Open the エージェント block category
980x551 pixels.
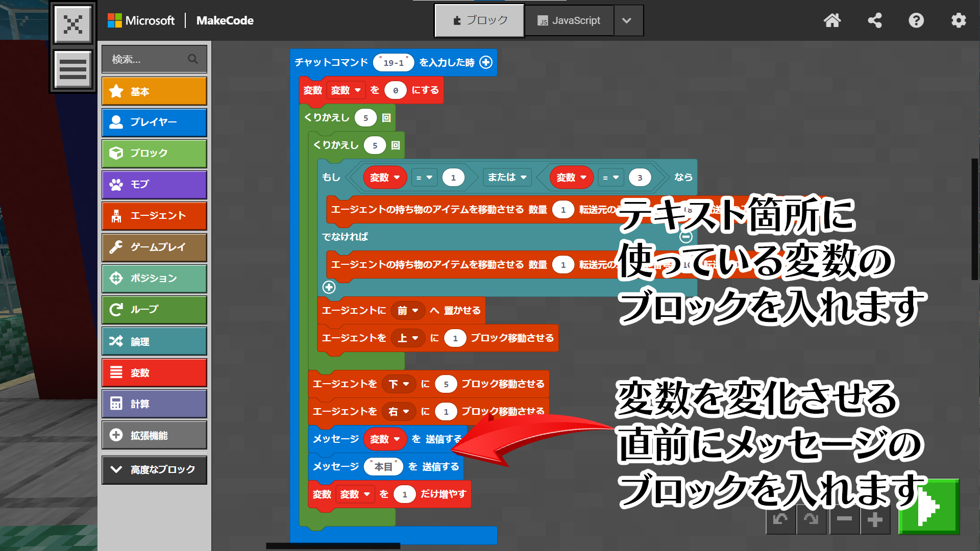(x=154, y=216)
